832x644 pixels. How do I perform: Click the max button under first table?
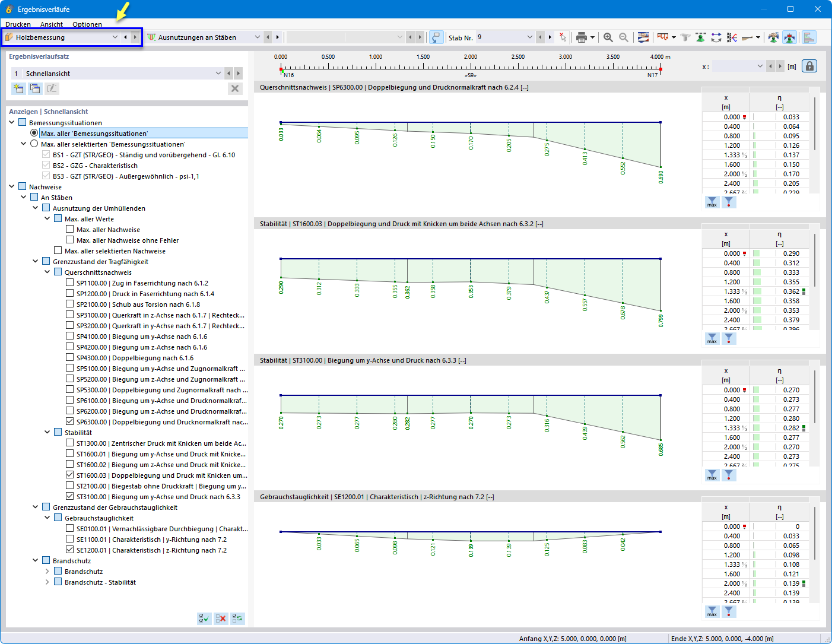pos(712,202)
